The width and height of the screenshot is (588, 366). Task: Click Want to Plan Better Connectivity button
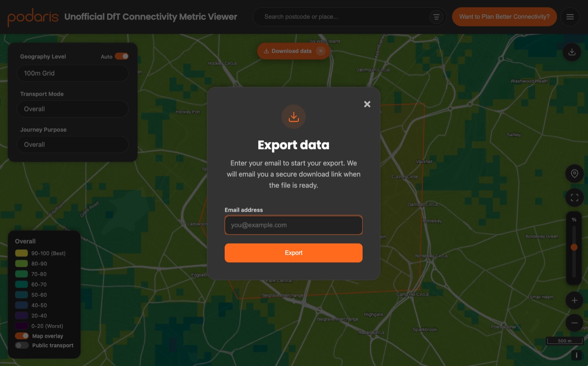tap(504, 17)
